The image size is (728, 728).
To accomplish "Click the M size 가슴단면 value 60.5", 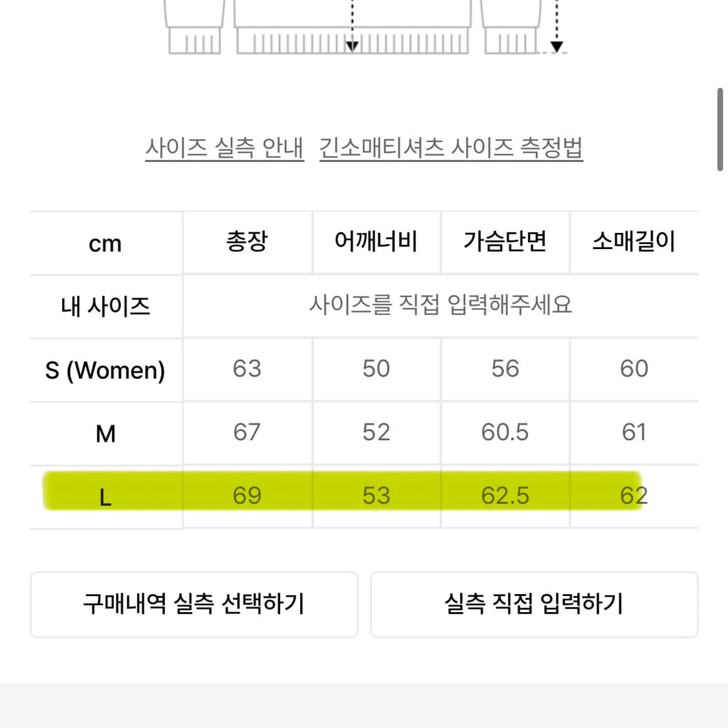I will tap(505, 432).
